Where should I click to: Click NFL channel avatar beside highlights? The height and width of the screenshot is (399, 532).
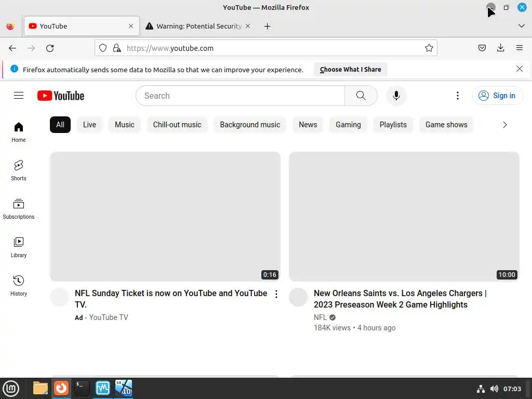pos(298,297)
